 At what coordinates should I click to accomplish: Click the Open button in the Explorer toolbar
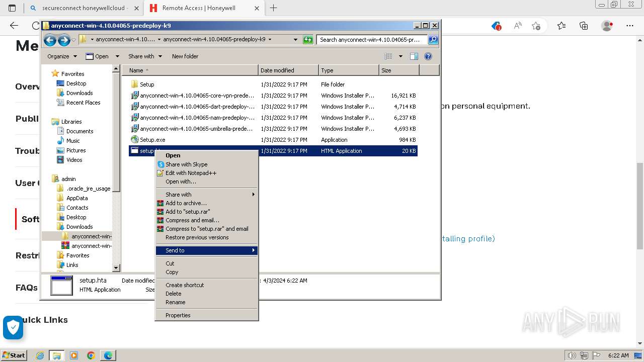[98, 56]
